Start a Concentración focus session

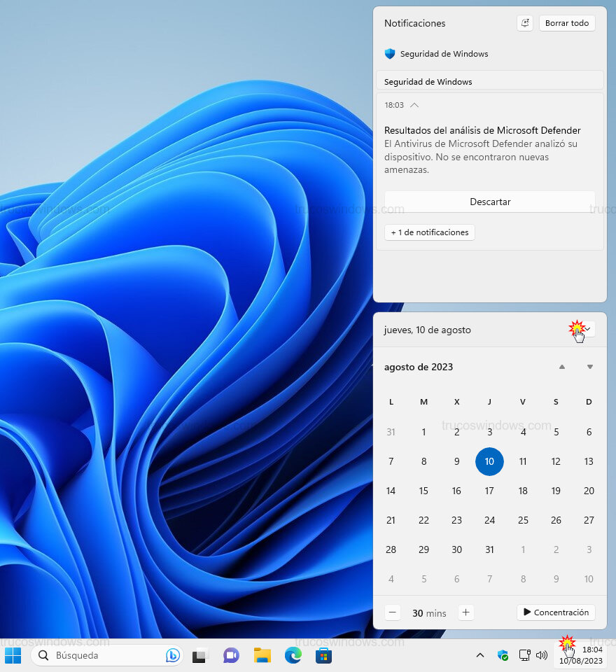tap(556, 612)
